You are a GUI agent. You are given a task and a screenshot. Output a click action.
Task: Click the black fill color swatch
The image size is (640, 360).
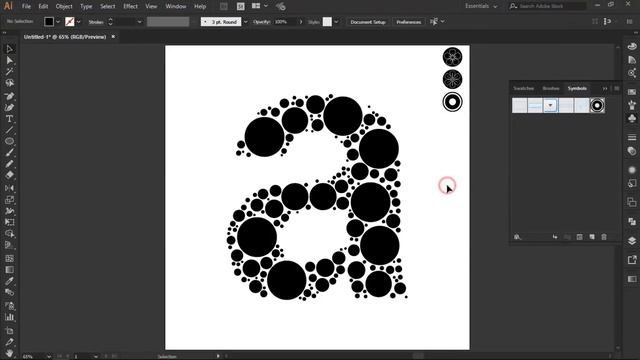(x=49, y=22)
